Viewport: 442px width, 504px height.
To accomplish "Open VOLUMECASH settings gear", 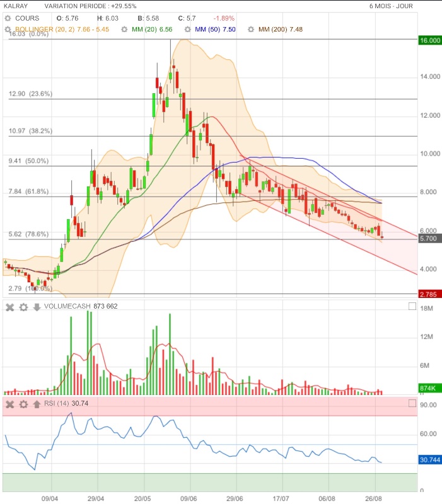I will pyautogui.click(x=23, y=307).
